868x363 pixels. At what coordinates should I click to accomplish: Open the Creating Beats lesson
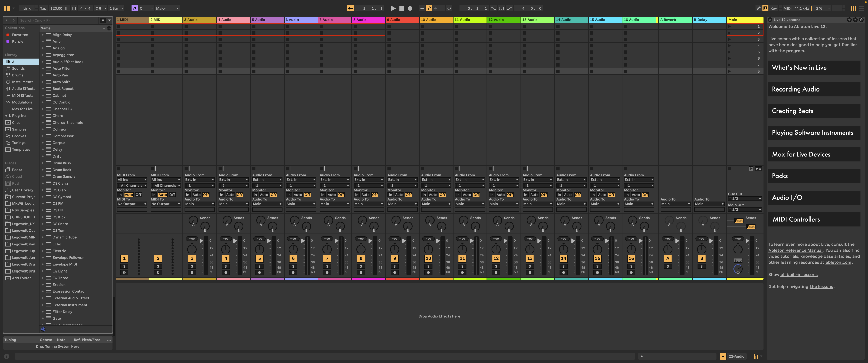(x=814, y=111)
